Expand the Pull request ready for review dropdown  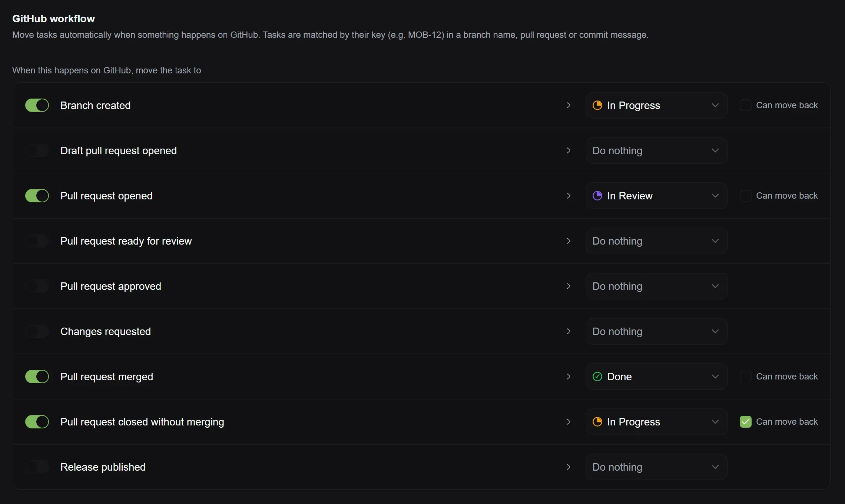(656, 241)
